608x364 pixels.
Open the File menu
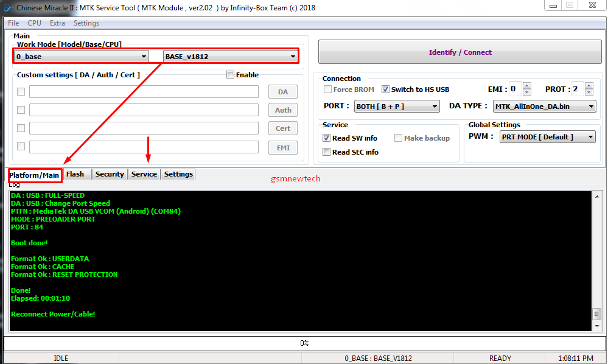click(x=13, y=23)
